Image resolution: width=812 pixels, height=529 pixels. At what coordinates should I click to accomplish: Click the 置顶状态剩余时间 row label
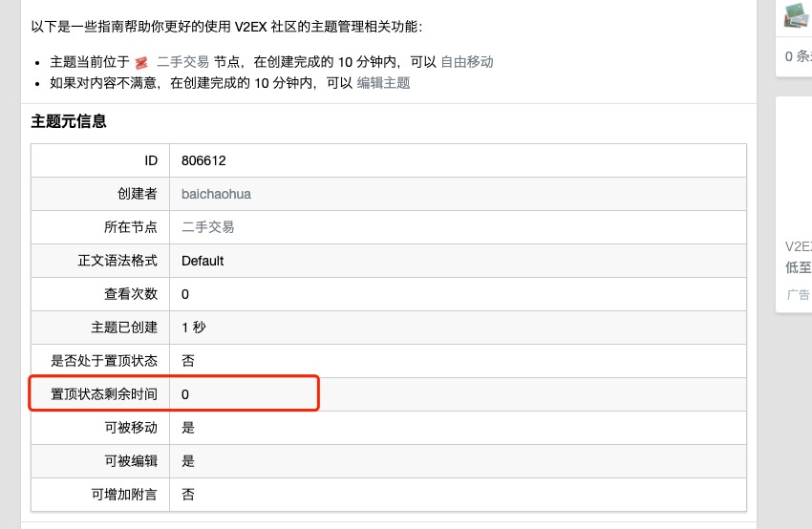coord(104,394)
